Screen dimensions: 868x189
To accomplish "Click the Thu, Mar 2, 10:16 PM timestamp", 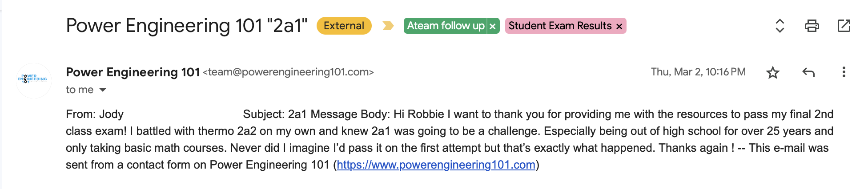I will 698,72.
